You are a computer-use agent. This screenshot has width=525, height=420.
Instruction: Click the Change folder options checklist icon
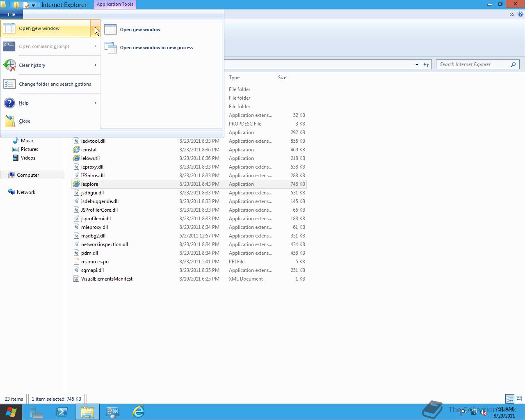[x=9, y=84]
